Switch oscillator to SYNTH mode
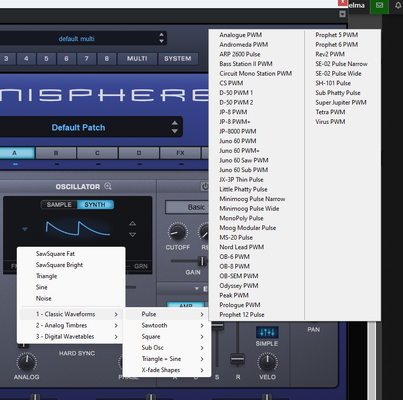Viewport: 403px width, 400px height. click(95, 205)
